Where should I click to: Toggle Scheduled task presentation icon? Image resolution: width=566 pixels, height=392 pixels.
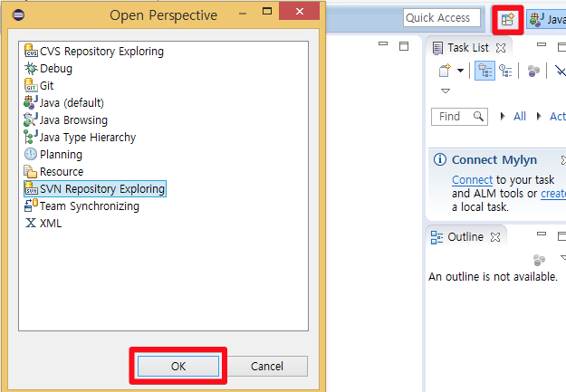tap(505, 71)
